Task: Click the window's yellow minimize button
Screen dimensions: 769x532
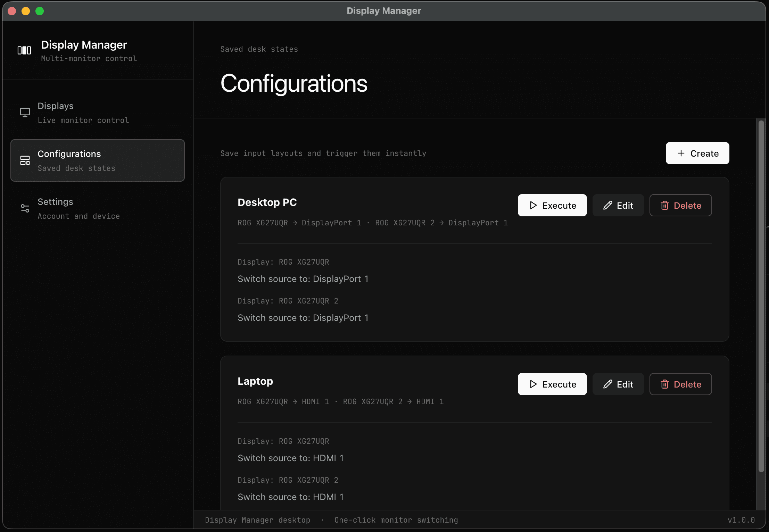Action: (26, 11)
